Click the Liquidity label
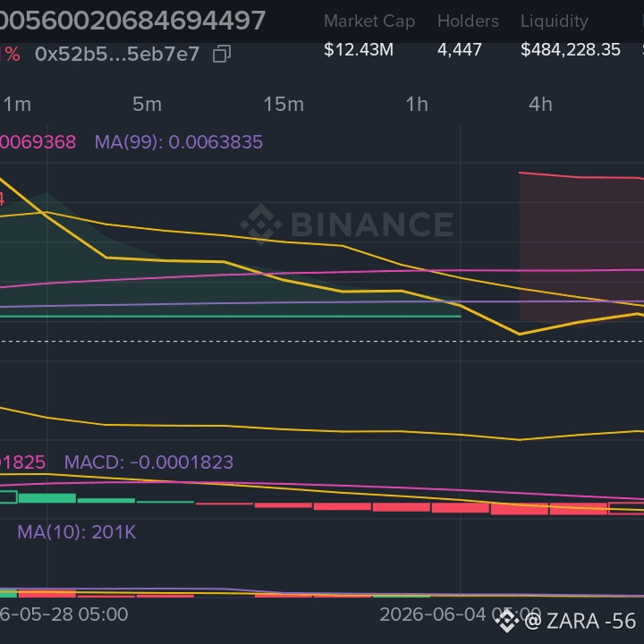Screen dimensions: 644x644 point(554,21)
